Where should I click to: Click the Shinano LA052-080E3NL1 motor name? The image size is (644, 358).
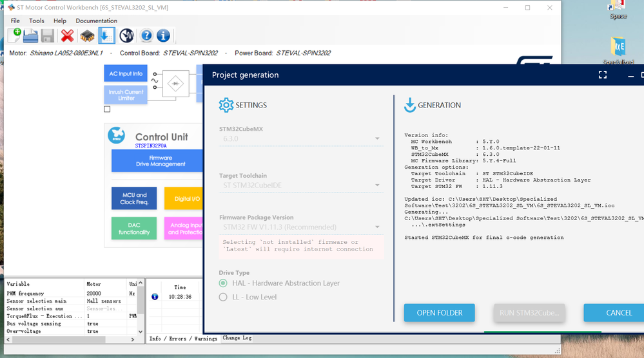click(x=66, y=53)
